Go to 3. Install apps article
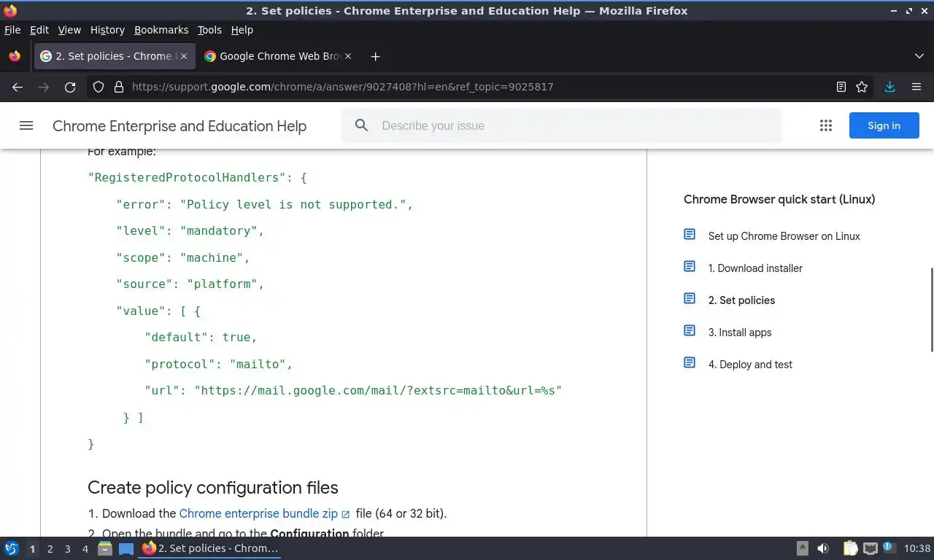This screenshot has width=934, height=560. [740, 332]
